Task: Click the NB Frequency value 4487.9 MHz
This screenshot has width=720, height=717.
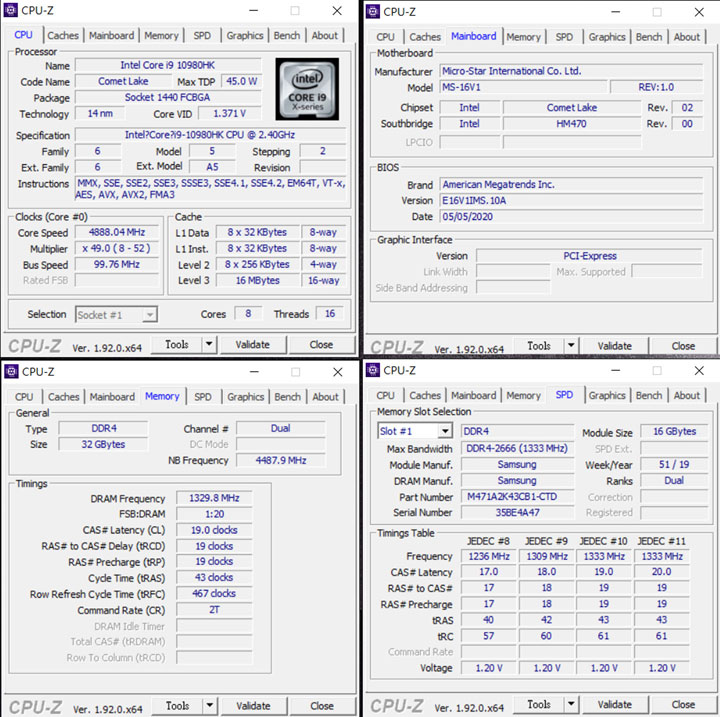Action: [281, 460]
